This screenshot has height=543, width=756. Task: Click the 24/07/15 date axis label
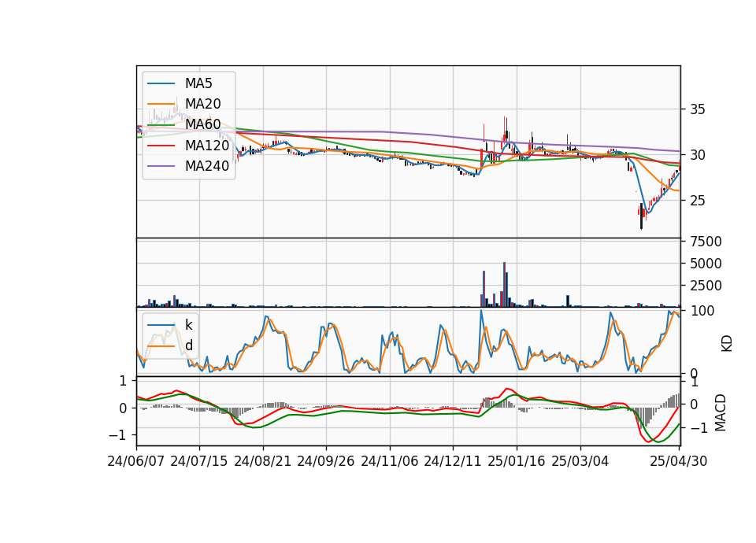tap(199, 461)
